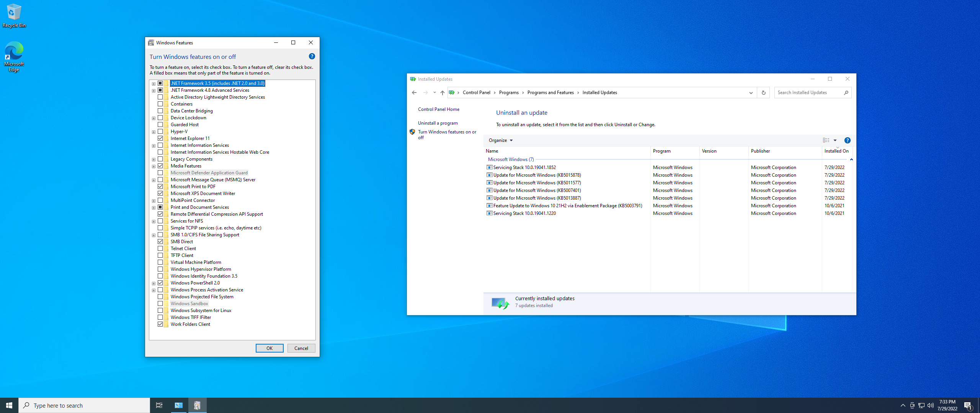This screenshot has height=413, width=980.
Task: Click the Servicing Stack 10.0.19041.1220 row icon
Action: click(489, 213)
